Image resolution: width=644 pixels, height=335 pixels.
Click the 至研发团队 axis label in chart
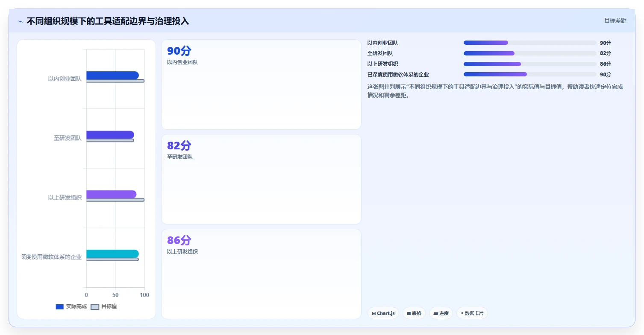[x=68, y=138]
